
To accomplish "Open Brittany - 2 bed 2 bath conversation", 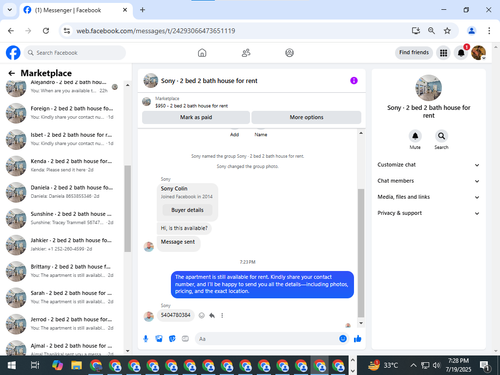I will 63,271.
